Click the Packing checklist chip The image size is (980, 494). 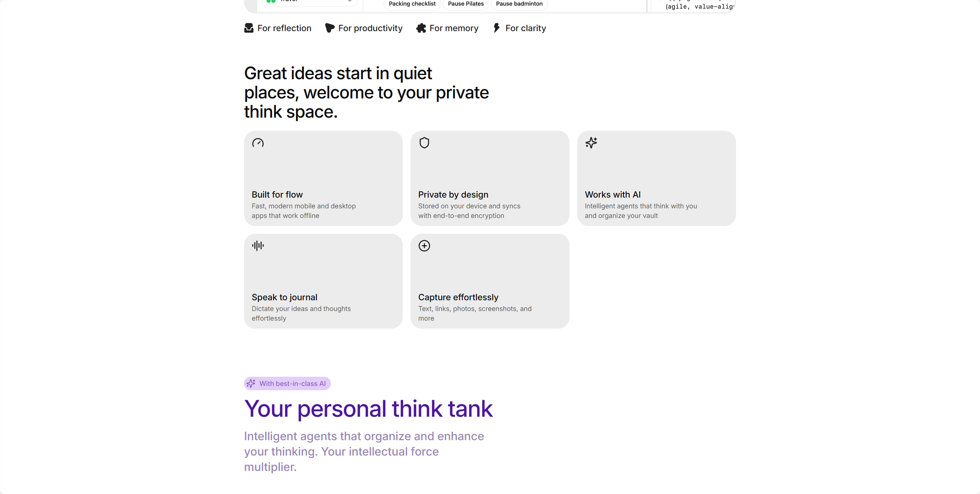click(412, 4)
